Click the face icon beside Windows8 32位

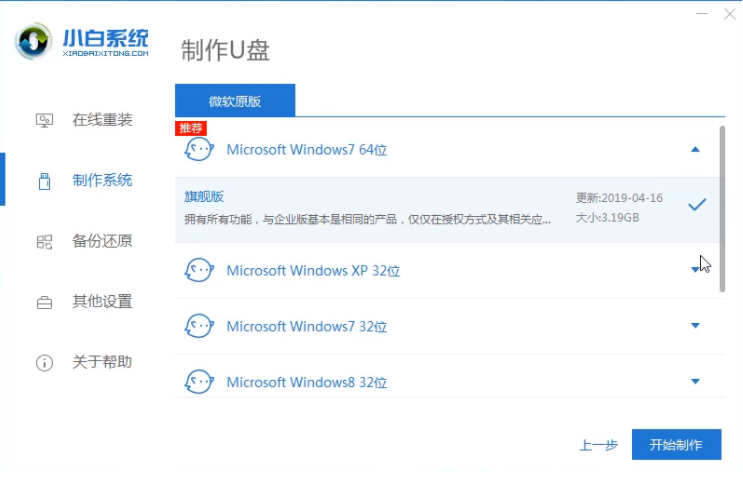point(199,382)
